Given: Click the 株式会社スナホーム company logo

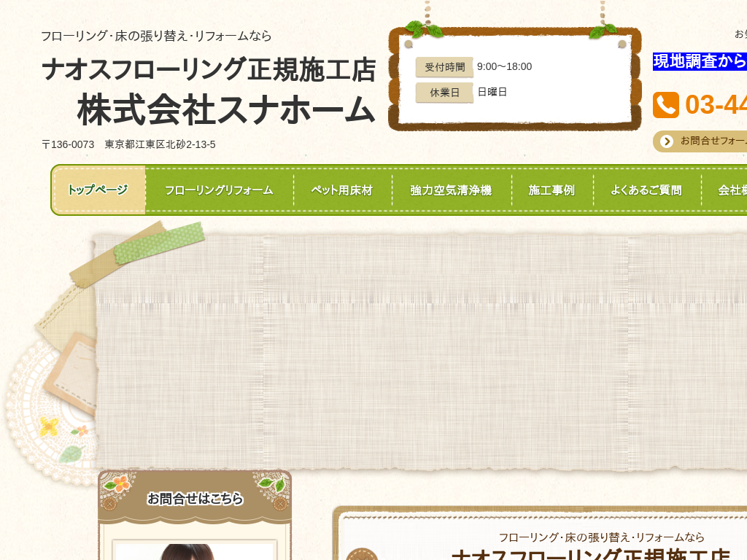Looking at the screenshot, I should 226,110.
